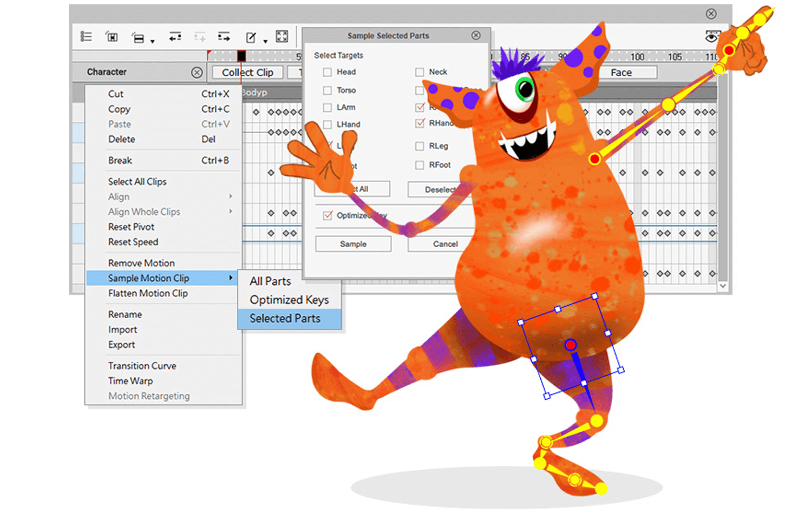Click yellow knee joint on standing leg

[597, 420]
